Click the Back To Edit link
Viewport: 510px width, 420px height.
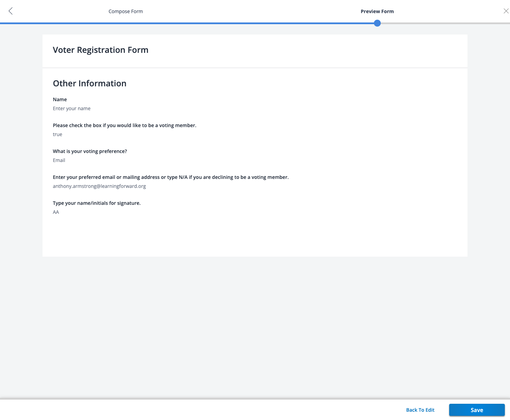coord(420,410)
